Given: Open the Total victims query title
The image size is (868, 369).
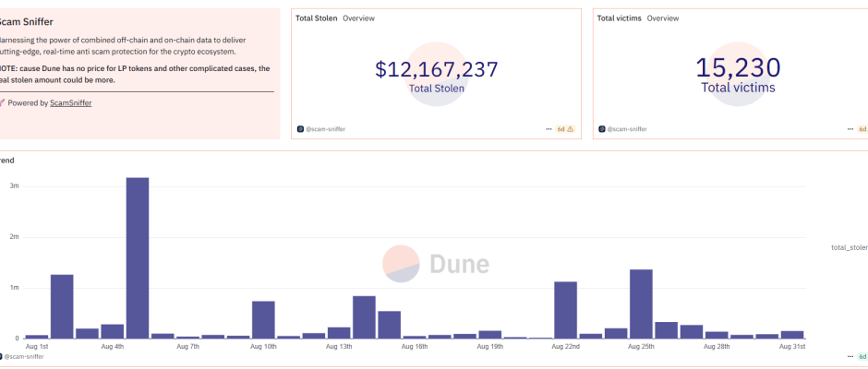Looking at the screenshot, I should point(619,18).
